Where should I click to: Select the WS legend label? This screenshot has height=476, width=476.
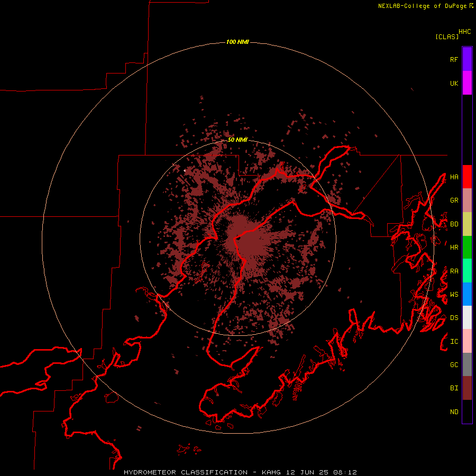tap(454, 295)
